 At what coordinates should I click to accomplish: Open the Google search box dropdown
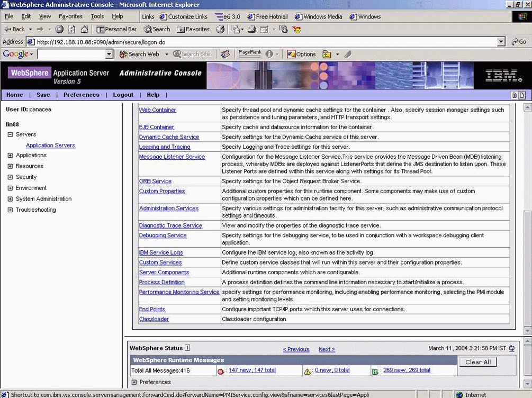[109, 54]
